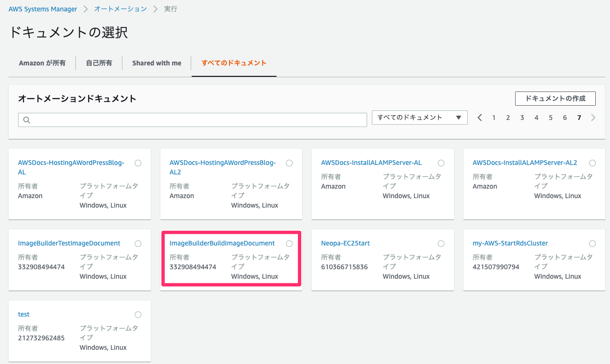The height and width of the screenshot is (364, 610).
Task: Switch to the 自己所有 tab
Action: (x=99, y=63)
